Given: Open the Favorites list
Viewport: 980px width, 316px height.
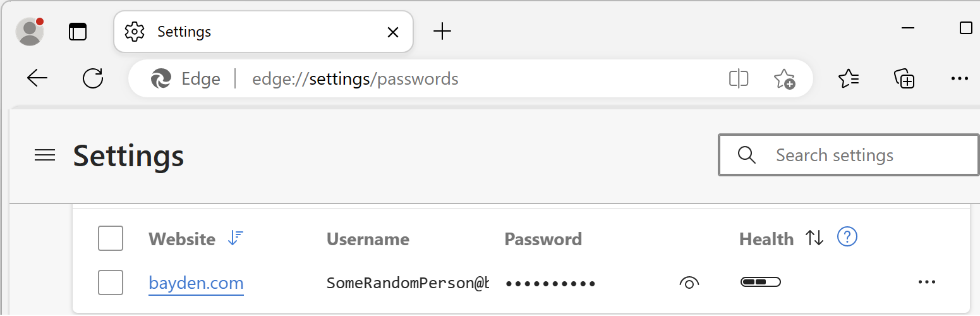Looking at the screenshot, I should (849, 79).
